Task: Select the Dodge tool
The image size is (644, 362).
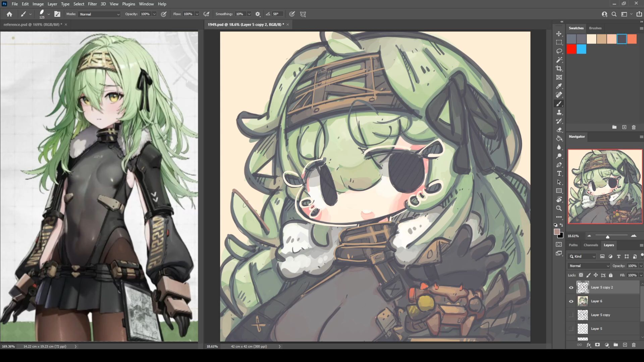Action: (559, 156)
